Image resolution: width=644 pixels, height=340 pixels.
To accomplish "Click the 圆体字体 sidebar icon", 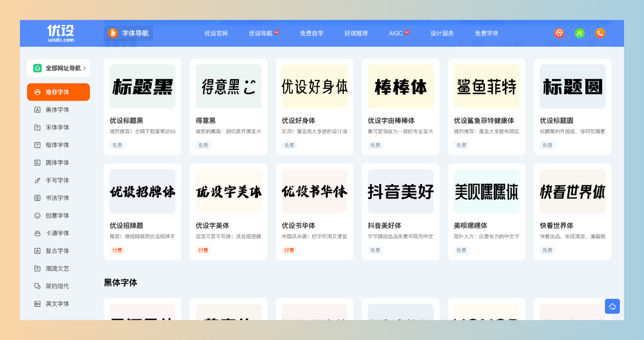I will pos(38,163).
